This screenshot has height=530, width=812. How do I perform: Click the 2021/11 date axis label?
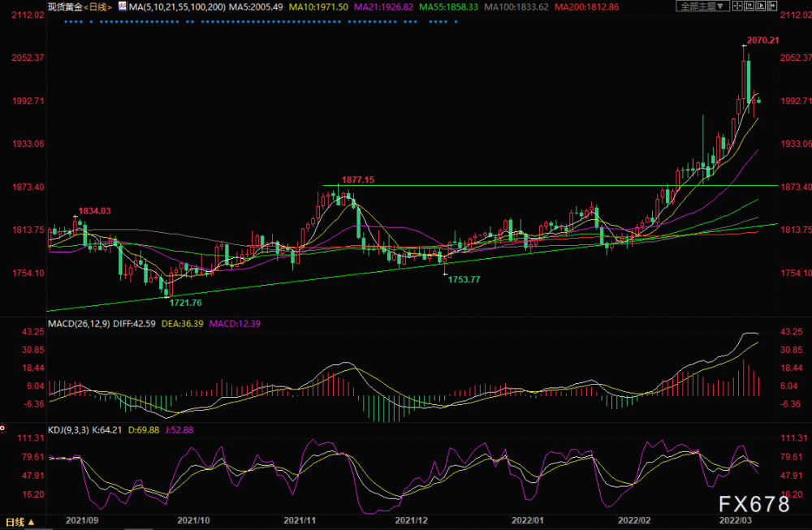click(300, 519)
